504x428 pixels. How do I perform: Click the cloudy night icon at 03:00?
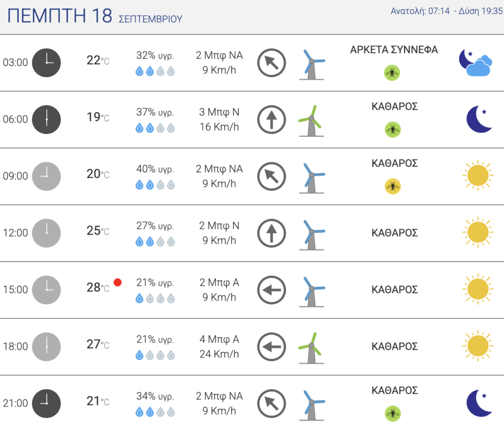[475, 62]
